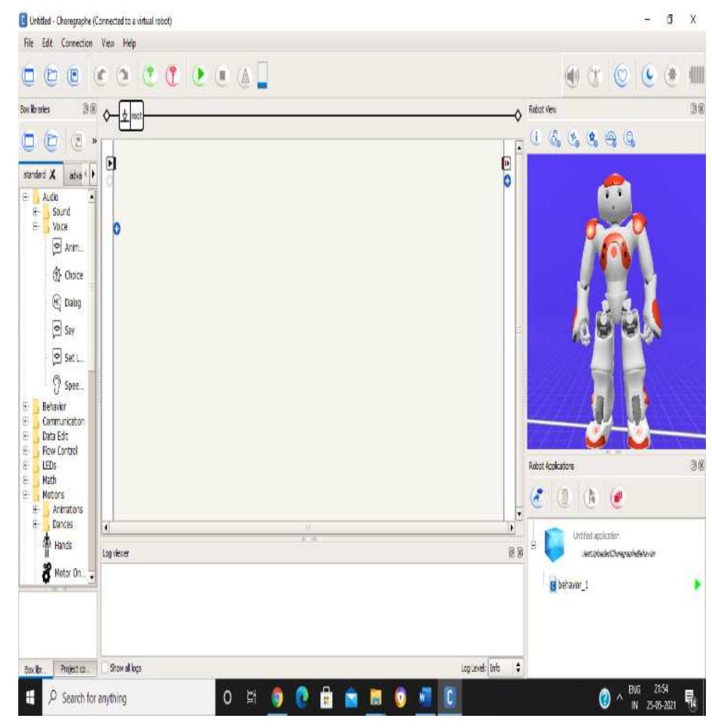This screenshot has height=728, width=712.
Task: Expand the Sound folder
Action: click(x=35, y=212)
